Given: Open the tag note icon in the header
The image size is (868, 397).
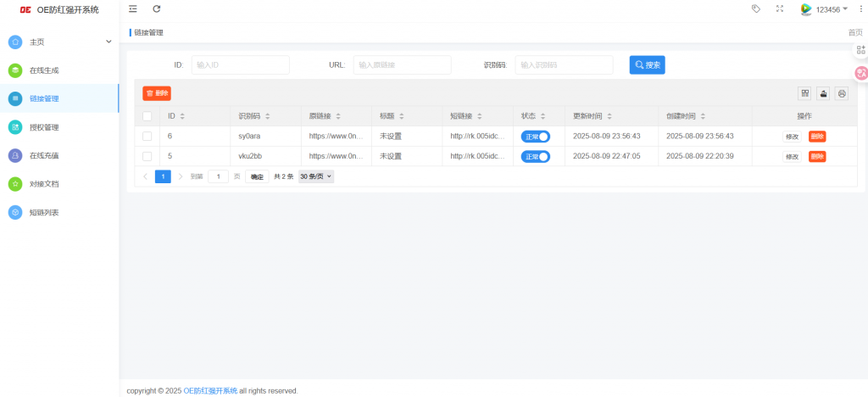Looking at the screenshot, I should 755,8.
